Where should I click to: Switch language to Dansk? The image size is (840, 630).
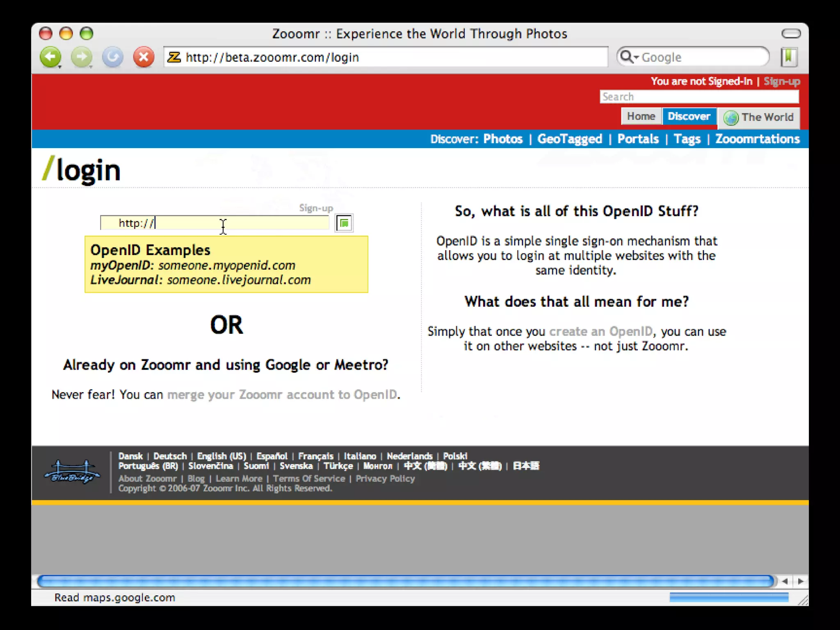point(130,456)
